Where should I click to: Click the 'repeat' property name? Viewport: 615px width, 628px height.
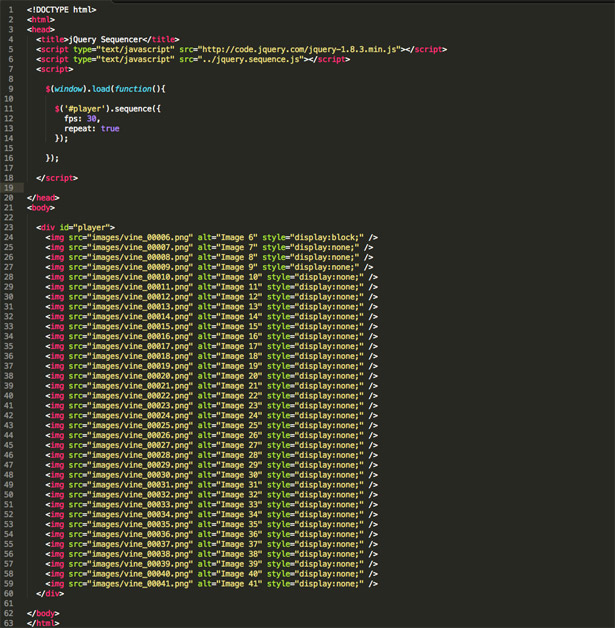pyautogui.click(x=78, y=129)
